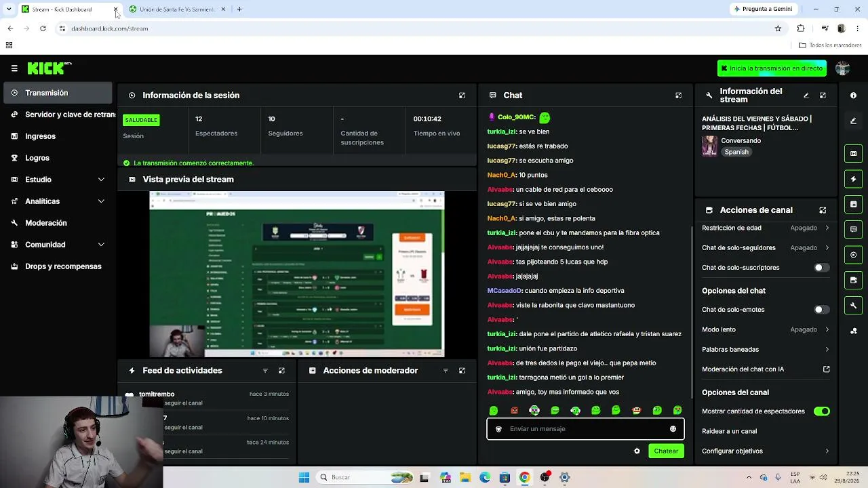Expand the Acciones de moderador panel
The image size is (868, 488).
(462, 371)
